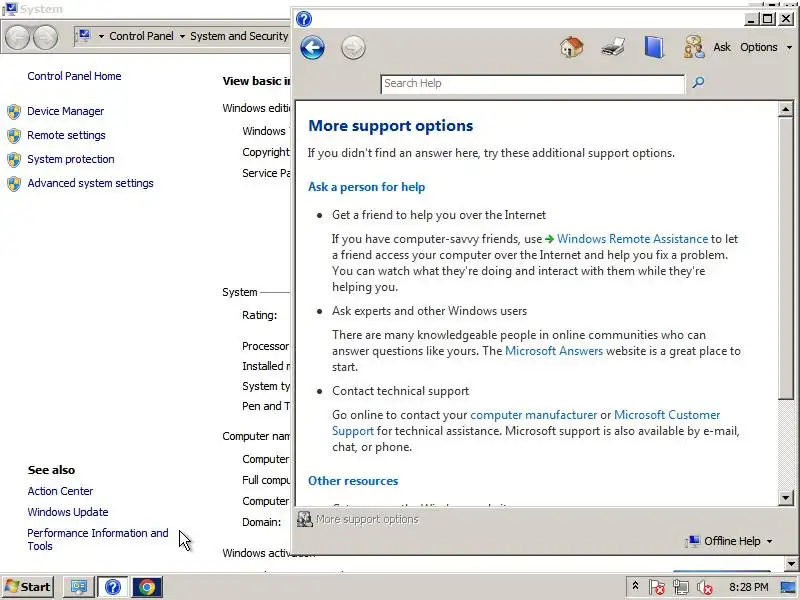
Task: Click the Help scrollbar down arrow
Action: click(x=785, y=497)
